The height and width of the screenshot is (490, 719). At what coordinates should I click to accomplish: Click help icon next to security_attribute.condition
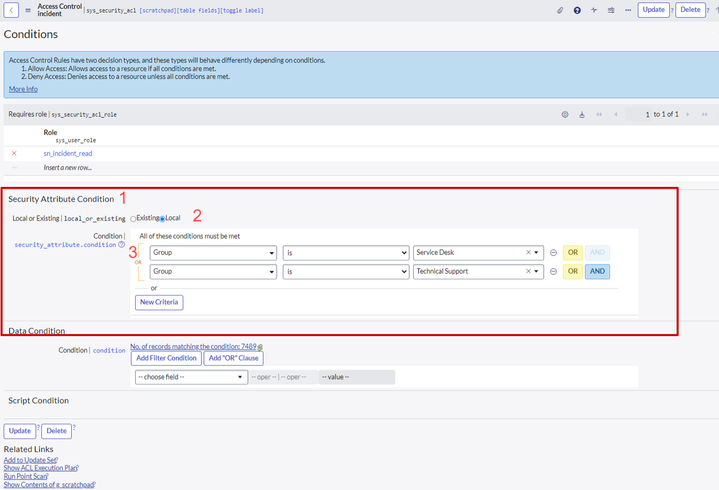point(122,245)
